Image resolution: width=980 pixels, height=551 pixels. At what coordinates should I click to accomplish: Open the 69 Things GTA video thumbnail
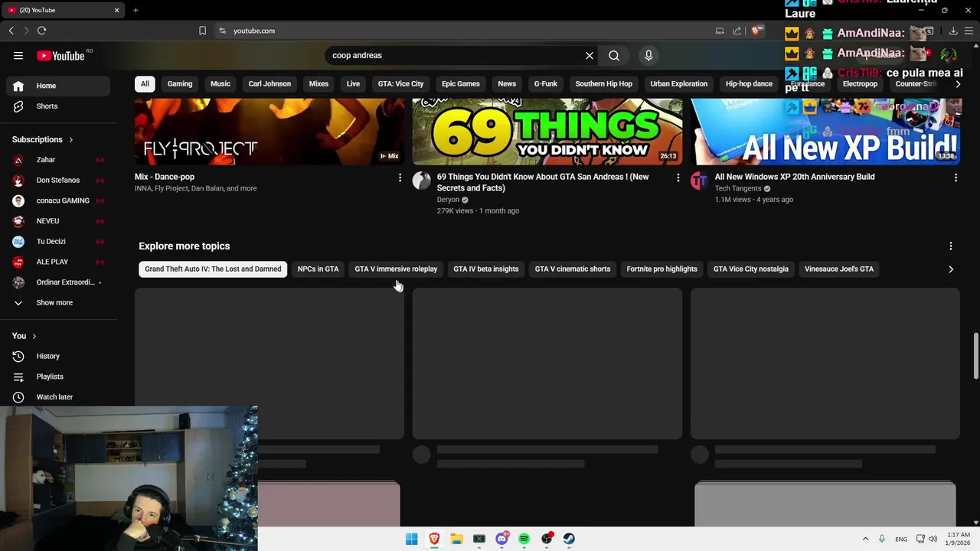pyautogui.click(x=547, y=132)
